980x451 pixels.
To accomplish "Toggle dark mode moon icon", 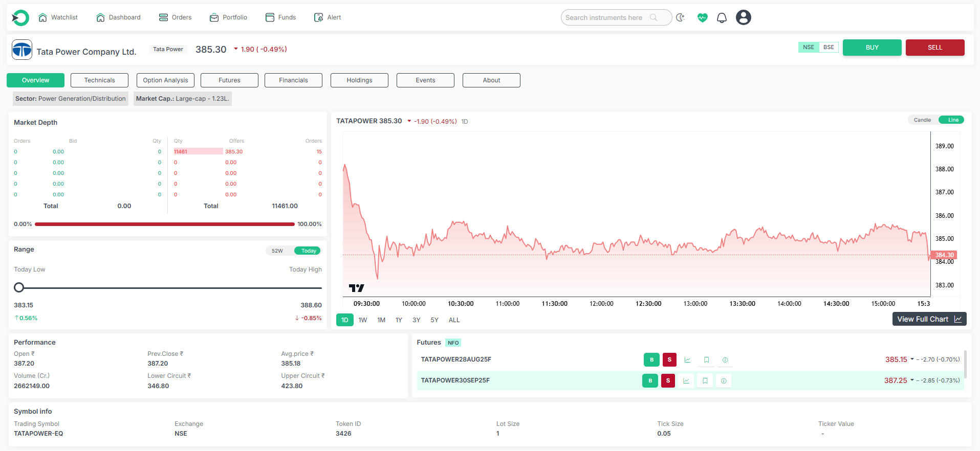I will (680, 17).
